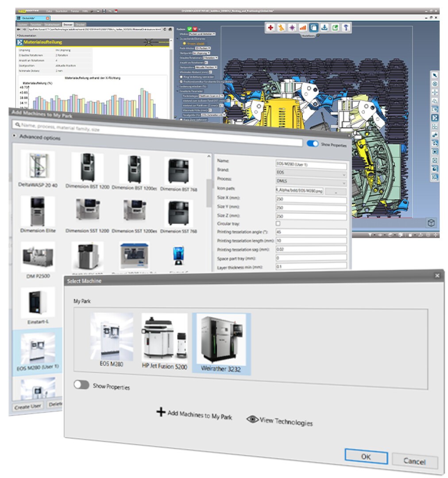448x478 pixels.
Task: Toggle Show Properties in Add Machines dialog
Action: click(312, 143)
